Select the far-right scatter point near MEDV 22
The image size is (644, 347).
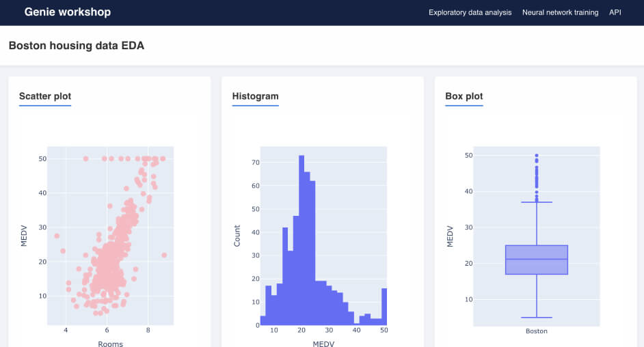click(164, 255)
